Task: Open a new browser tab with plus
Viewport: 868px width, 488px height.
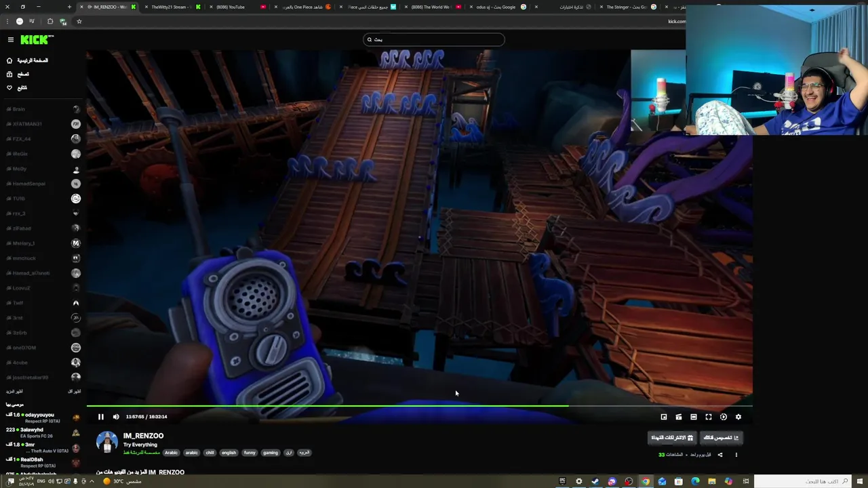Action: click(x=69, y=7)
